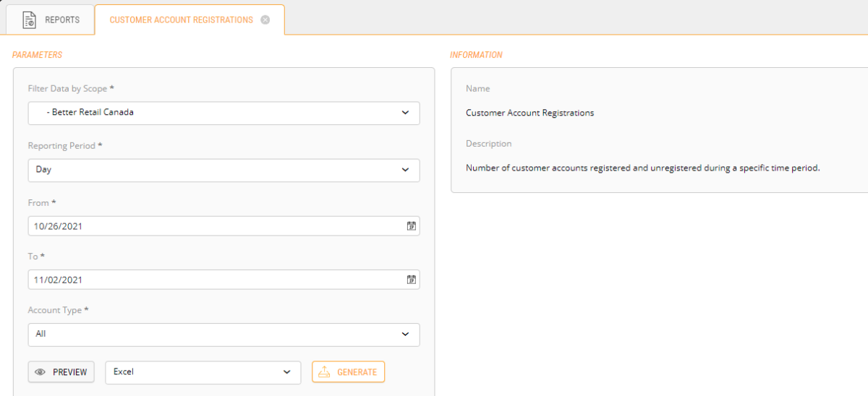The image size is (868, 396).
Task: Click the Parameters section heading
Action: pos(38,55)
